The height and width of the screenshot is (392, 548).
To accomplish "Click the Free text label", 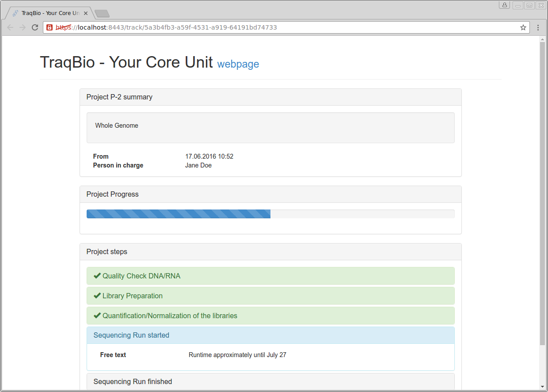I will point(113,355).
